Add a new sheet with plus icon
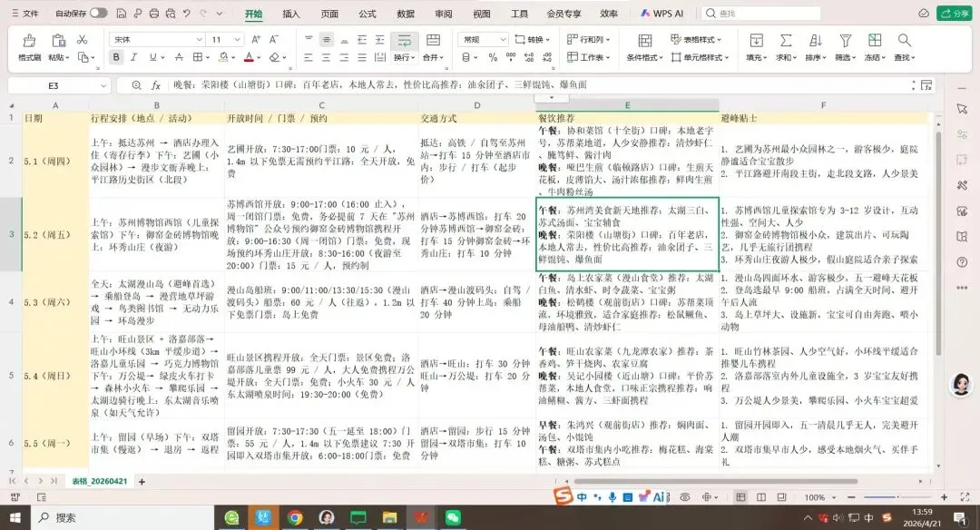Image resolution: width=980 pixels, height=530 pixels. 142,481
